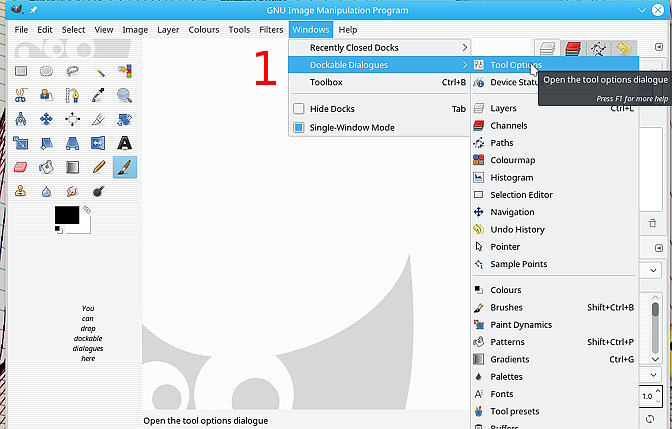Click the red delete trash icon in dock
The height and width of the screenshot is (429, 672).
[x=652, y=223]
